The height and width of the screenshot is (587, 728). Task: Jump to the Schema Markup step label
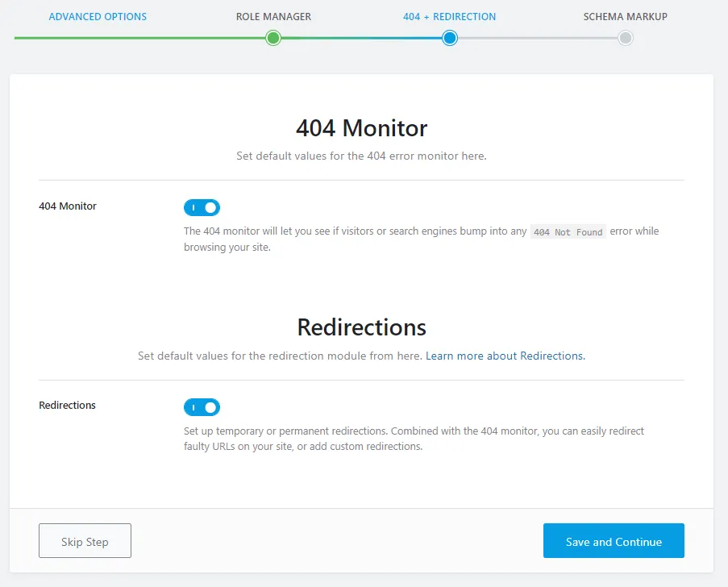pos(625,16)
